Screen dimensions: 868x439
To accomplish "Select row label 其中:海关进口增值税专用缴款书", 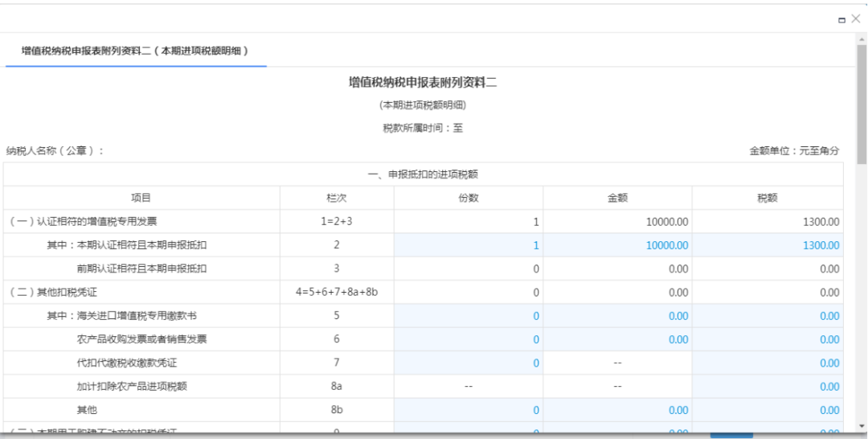I will (122, 316).
